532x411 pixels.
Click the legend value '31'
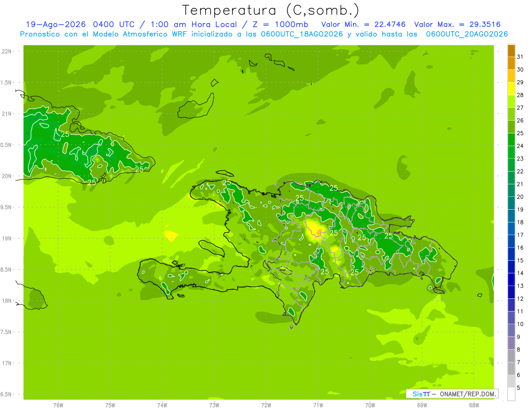520,57
